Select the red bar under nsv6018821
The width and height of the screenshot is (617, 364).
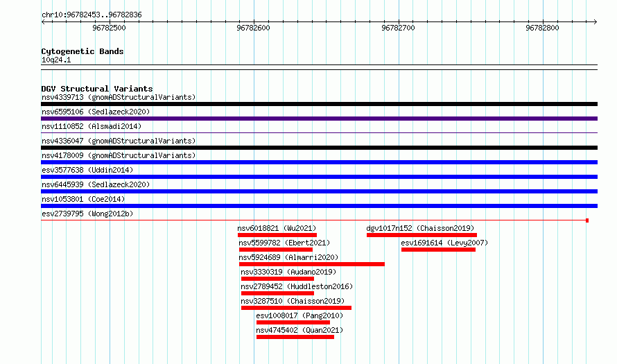pos(277,235)
